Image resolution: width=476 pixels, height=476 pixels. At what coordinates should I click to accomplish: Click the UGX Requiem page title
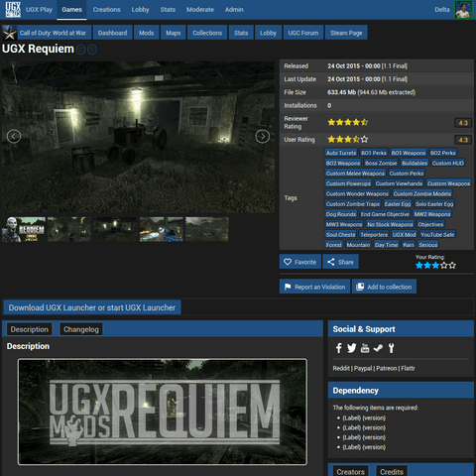coord(38,49)
